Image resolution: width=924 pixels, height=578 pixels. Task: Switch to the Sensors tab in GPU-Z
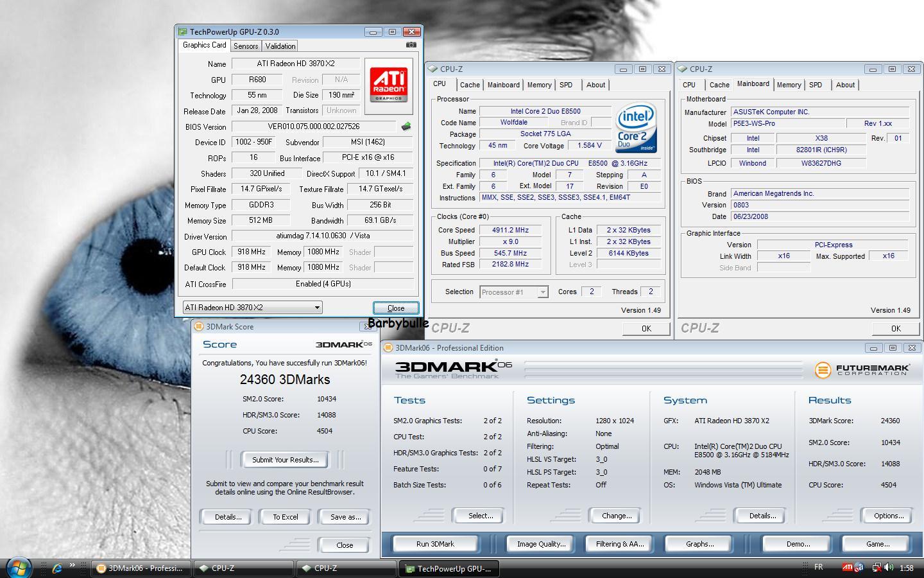(246, 46)
